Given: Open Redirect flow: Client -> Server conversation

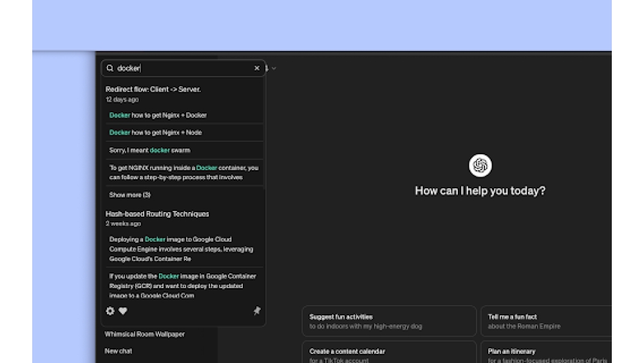Looking at the screenshot, I should (x=153, y=89).
